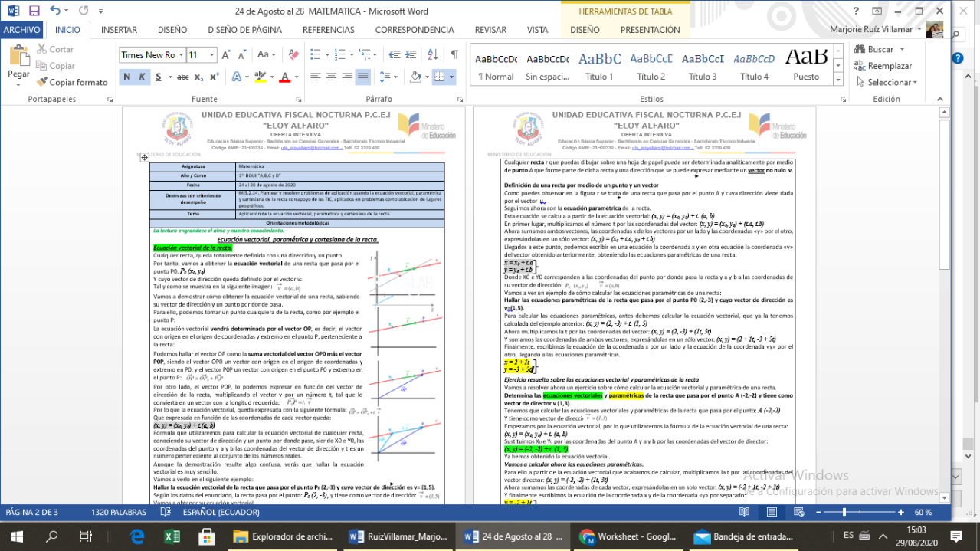
Task: Center the paragraph text
Action: [331, 77]
